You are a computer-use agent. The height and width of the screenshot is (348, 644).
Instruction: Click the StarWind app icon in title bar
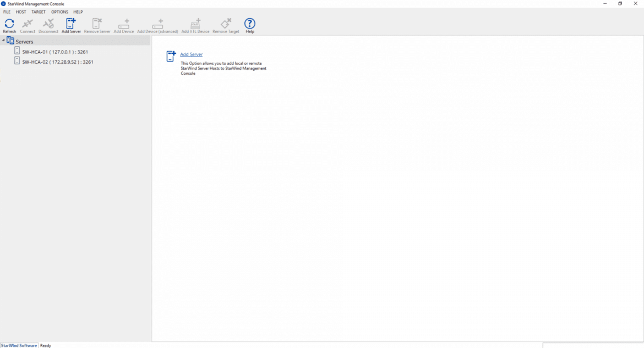pos(3,4)
